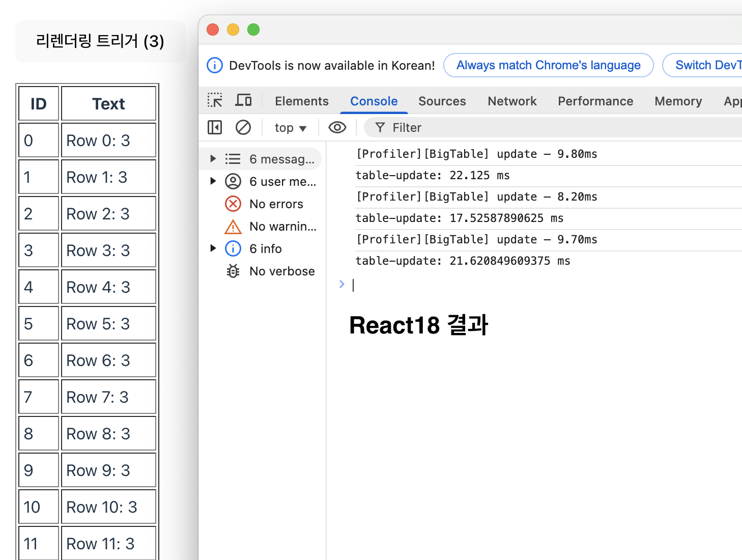Select the user messages person icon
This screenshot has height=560, width=742.
tap(233, 181)
